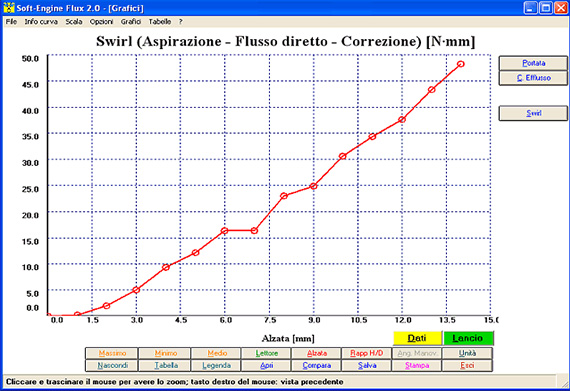
Task: Open the Scala menu
Action: 74,22
